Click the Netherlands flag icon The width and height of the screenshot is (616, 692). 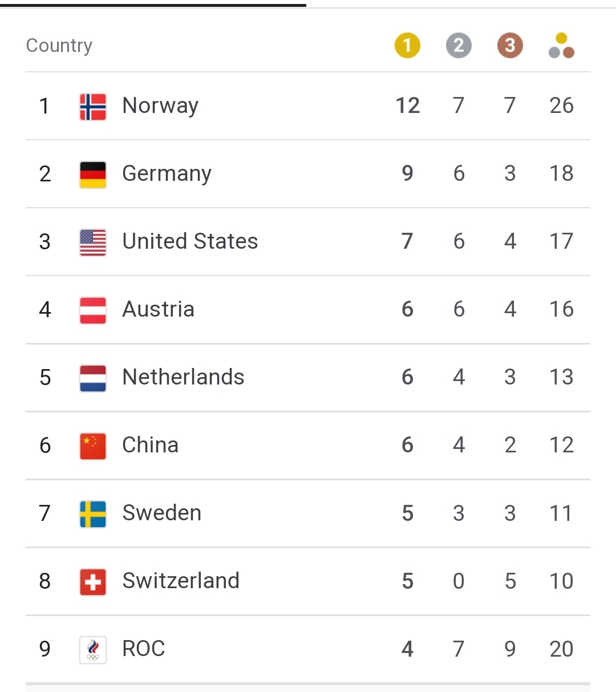tap(93, 378)
